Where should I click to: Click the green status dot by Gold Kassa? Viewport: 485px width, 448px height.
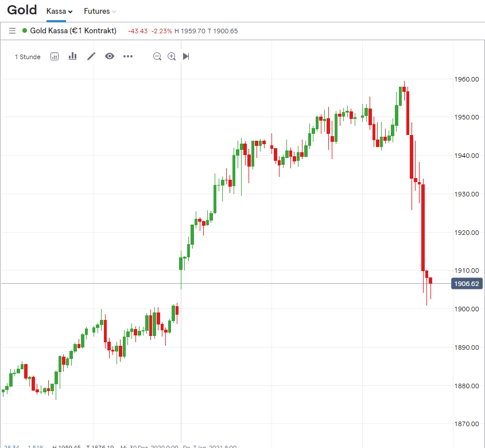(x=25, y=30)
